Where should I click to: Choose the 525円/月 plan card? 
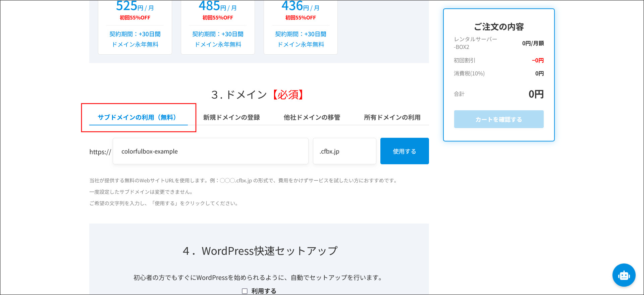pos(135,27)
